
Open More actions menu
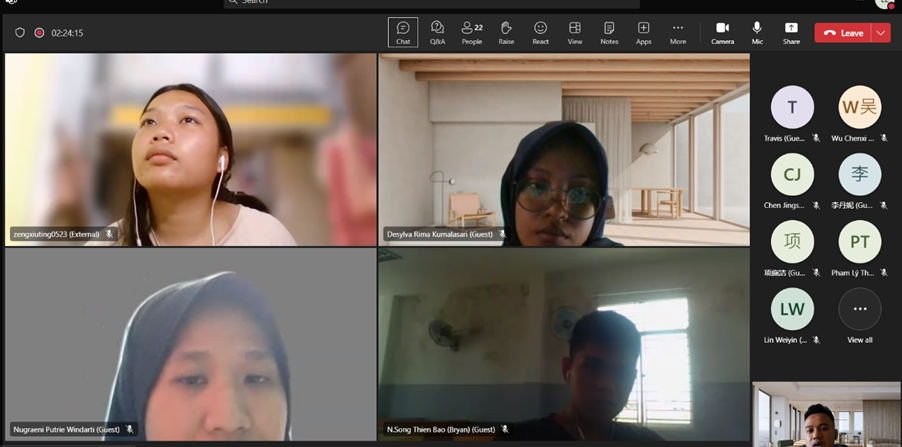click(678, 32)
